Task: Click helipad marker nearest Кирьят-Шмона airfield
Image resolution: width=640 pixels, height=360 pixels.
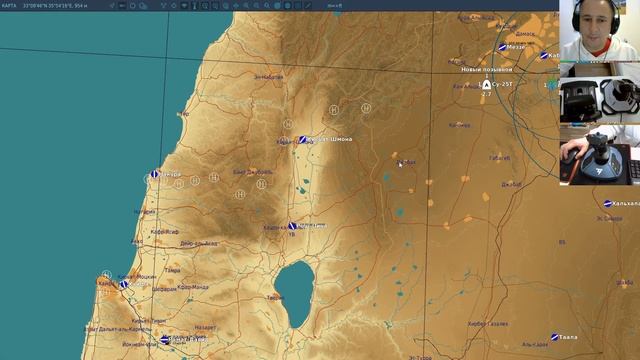Action: tap(288, 124)
